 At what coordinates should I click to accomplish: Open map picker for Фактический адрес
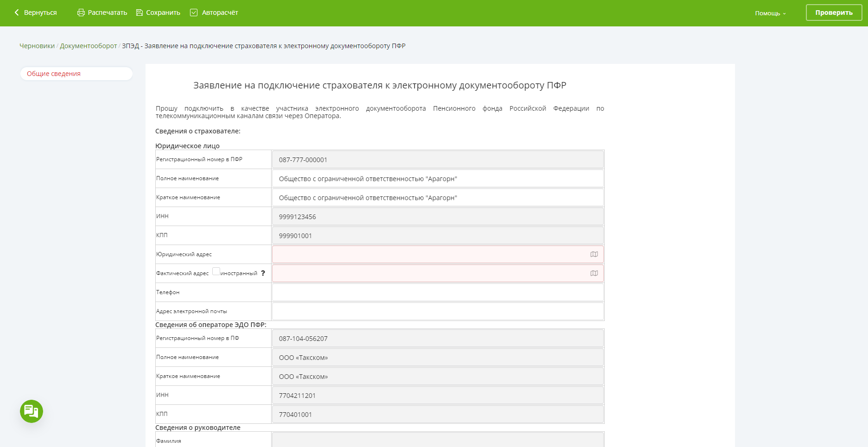click(x=594, y=273)
